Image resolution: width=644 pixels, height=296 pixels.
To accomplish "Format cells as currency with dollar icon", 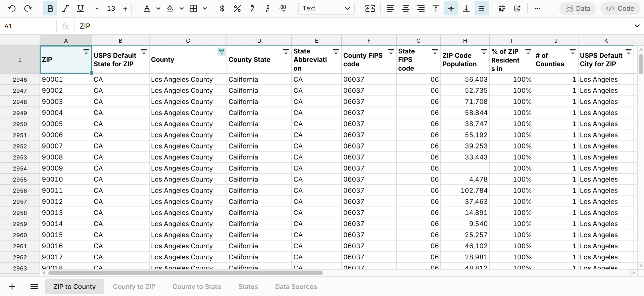I will [x=222, y=8].
